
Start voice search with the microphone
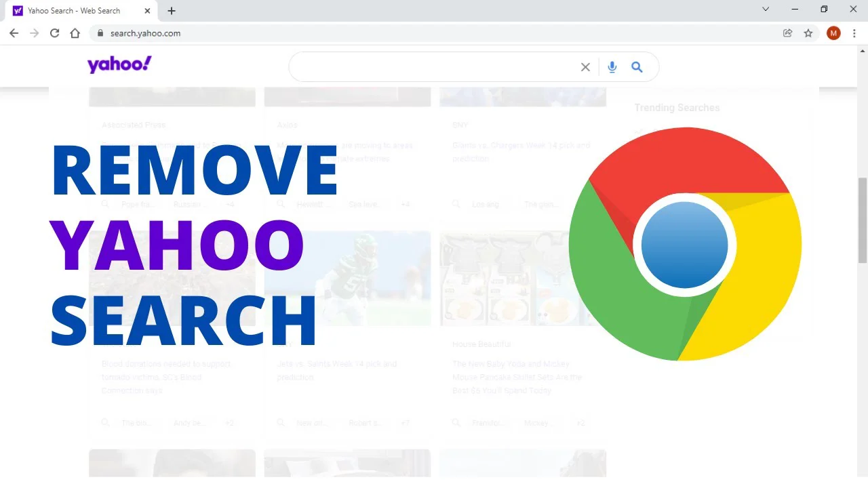(x=612, y=67)
